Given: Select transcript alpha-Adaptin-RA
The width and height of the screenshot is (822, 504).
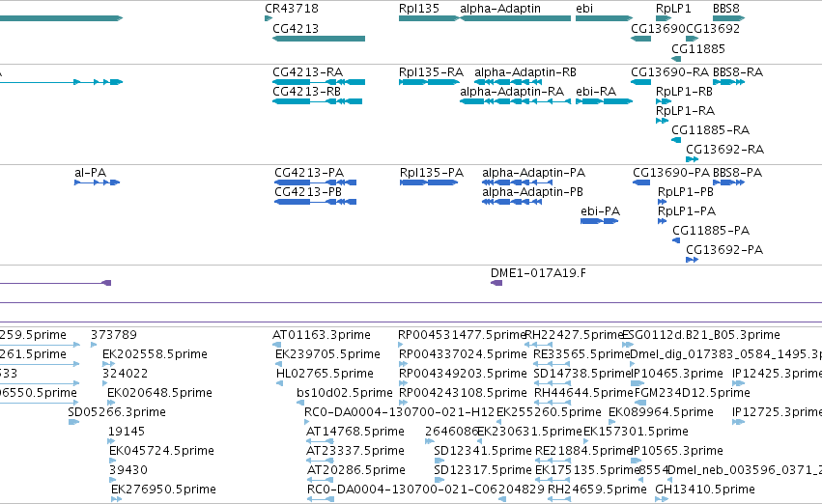Looking at the screenshot, I should pos(512,91).
